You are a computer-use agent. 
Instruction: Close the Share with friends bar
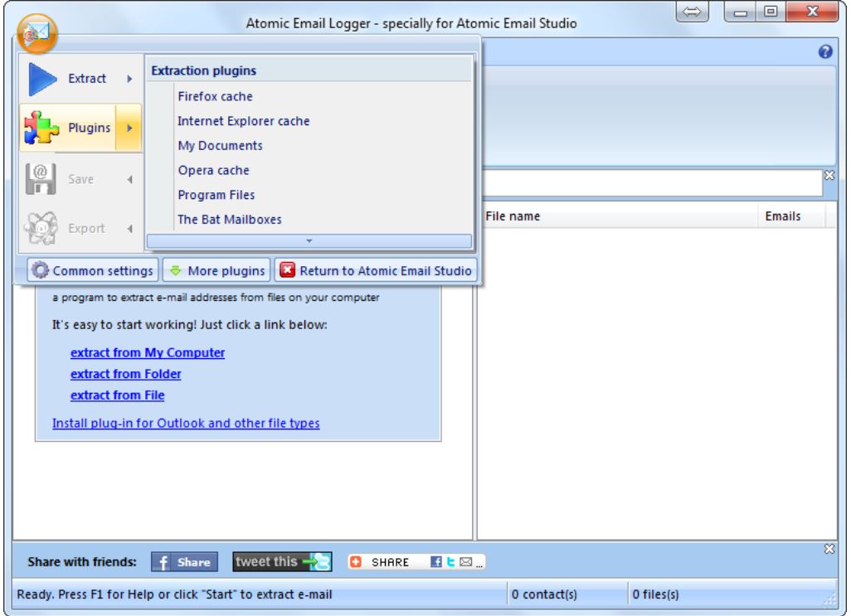[x=829, y=549]
